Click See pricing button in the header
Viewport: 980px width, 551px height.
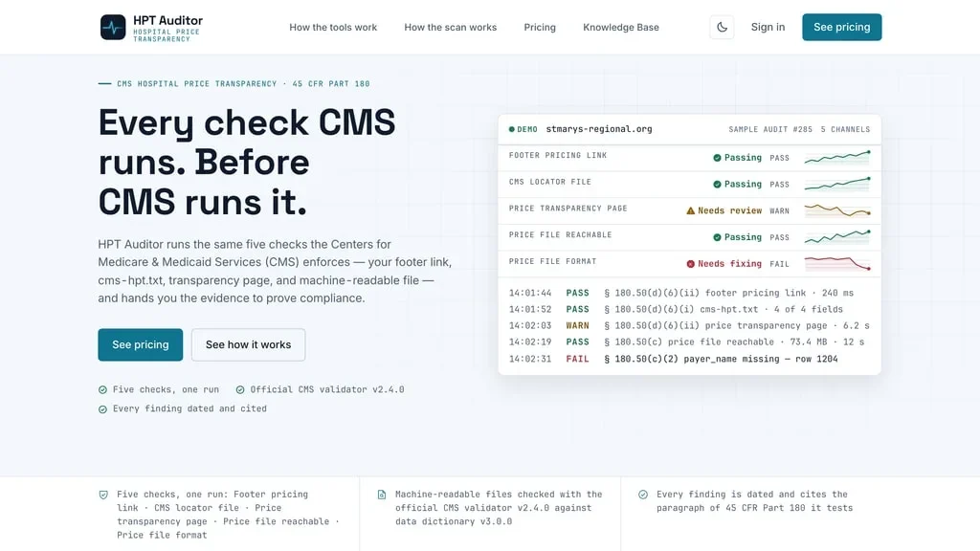click(842, 27)
